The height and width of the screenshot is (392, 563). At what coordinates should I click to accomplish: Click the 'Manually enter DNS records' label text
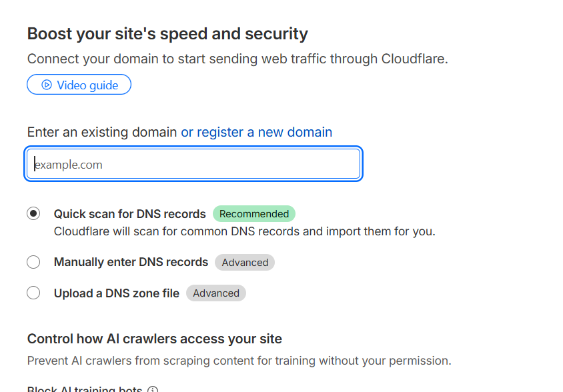pyautogui.click(x=131, y=262)
